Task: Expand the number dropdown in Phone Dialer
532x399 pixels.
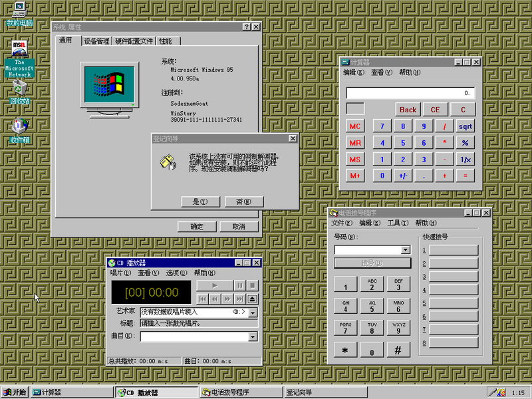Action: click(406, 250)
